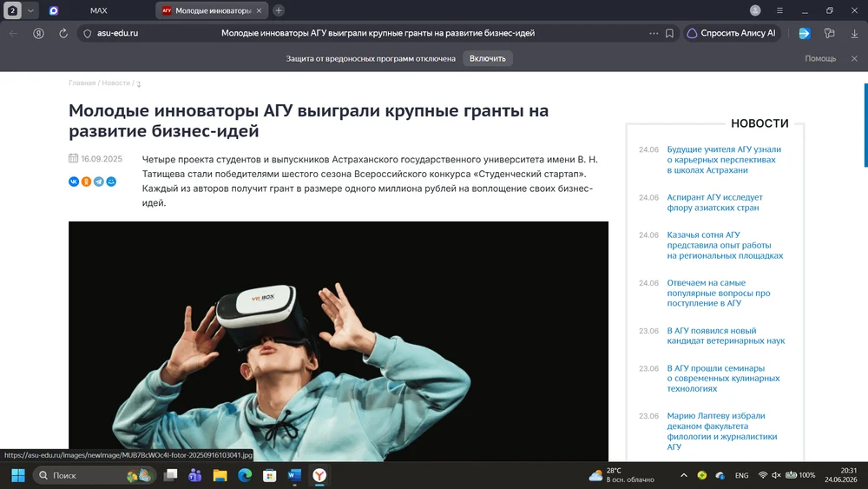
Task: Share the article via Telegram
Action: (99, 182)
